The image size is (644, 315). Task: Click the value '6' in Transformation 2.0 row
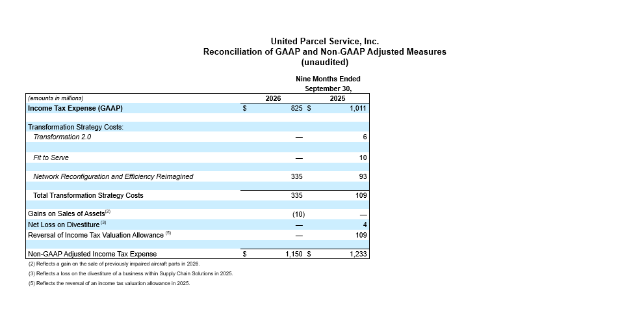coord(365,137)
